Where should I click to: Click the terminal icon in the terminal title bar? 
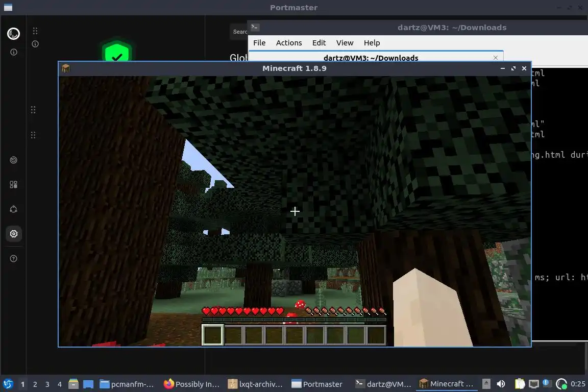click(x=255, y=27)
